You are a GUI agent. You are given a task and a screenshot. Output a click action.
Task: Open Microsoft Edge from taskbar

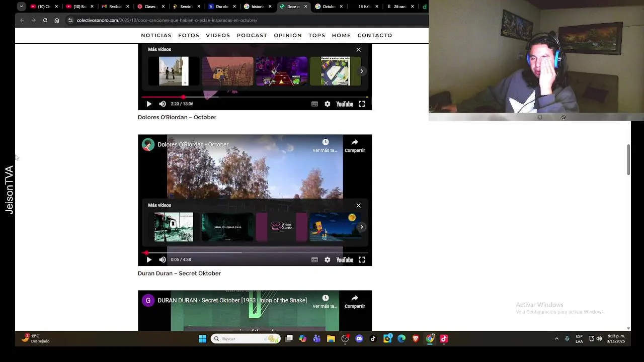401,339
